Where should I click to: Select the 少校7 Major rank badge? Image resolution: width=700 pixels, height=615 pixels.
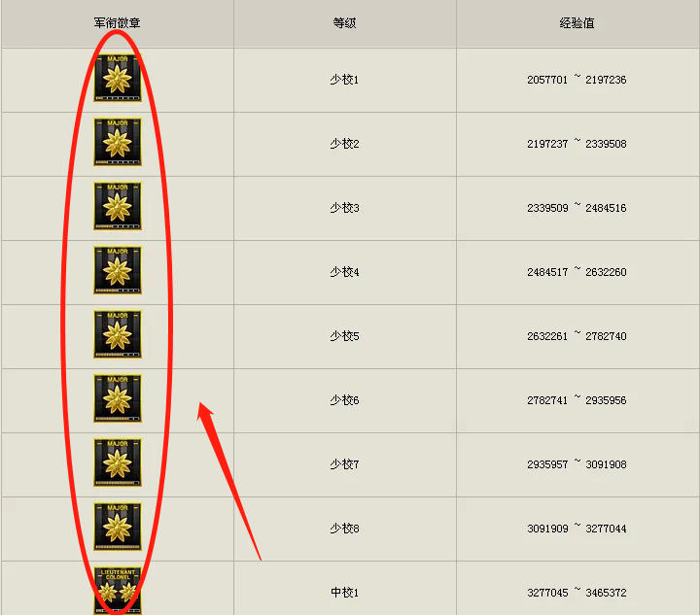(x=118, y=462)
